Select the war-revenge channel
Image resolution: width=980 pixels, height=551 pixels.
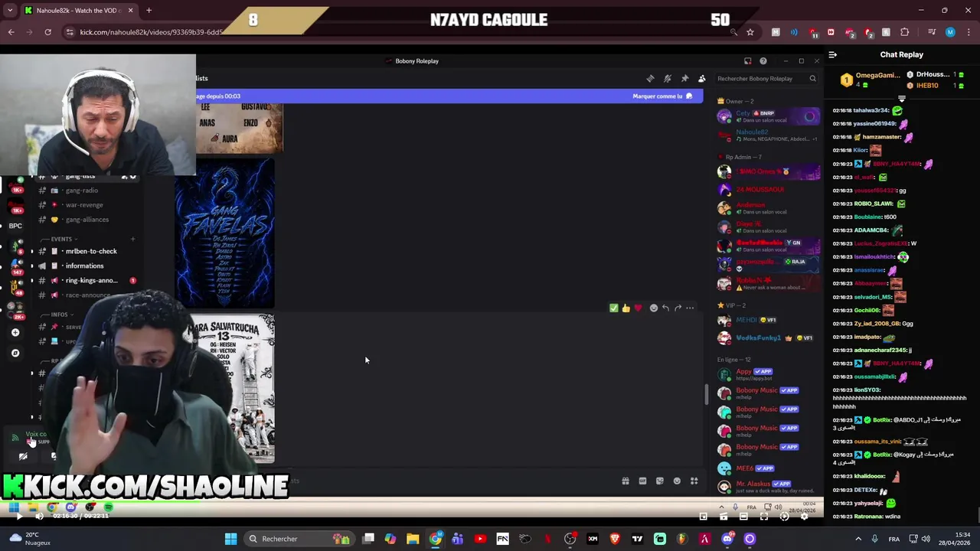click(84, 205)
